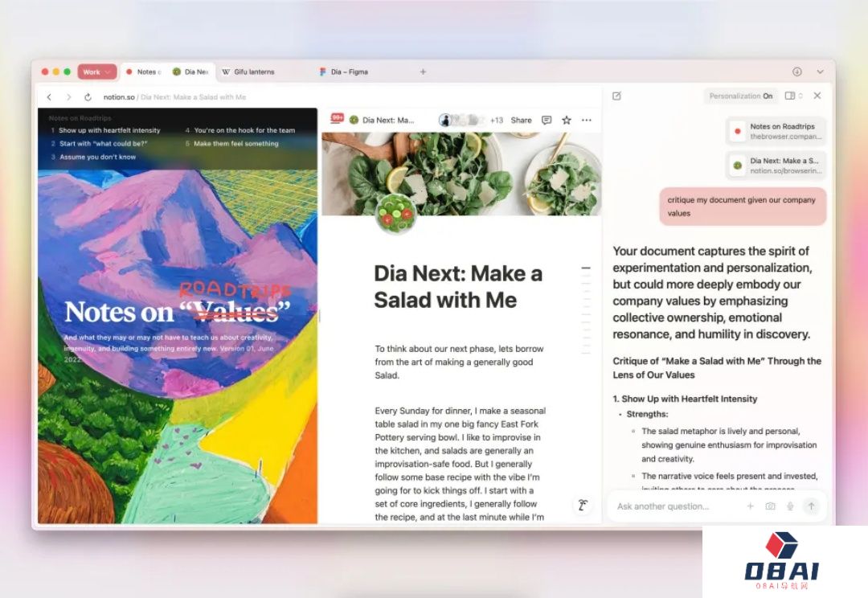Go back using the browser back arrow
The width and height of the screenshot is (868, 598).
point(49,97)
